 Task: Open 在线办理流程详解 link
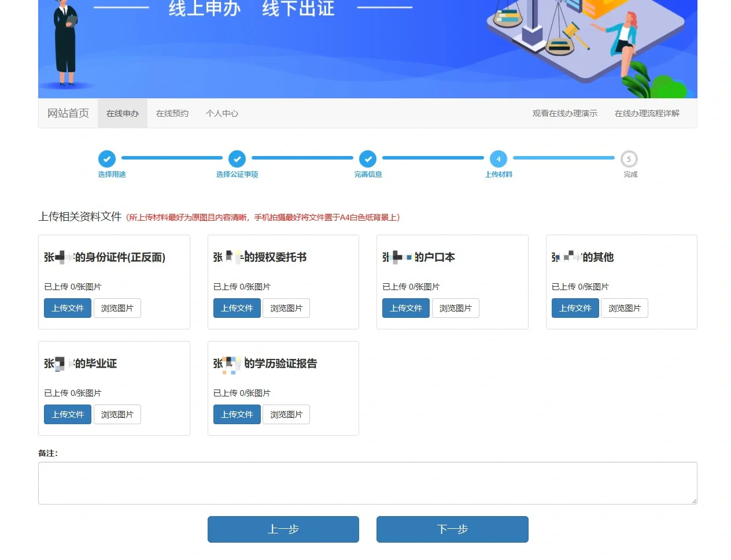pos(647,113)
